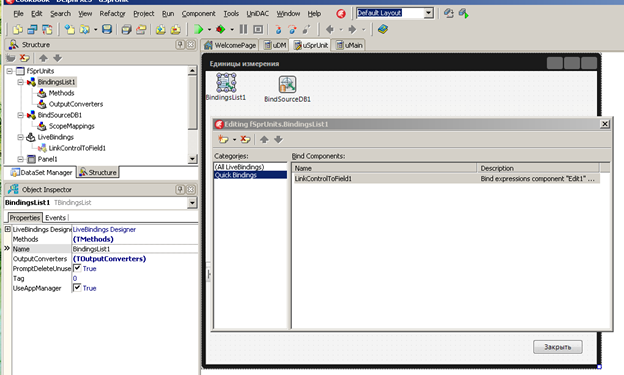
Task: Open the Object Inspector component dropdown
Action: (192, 203)
